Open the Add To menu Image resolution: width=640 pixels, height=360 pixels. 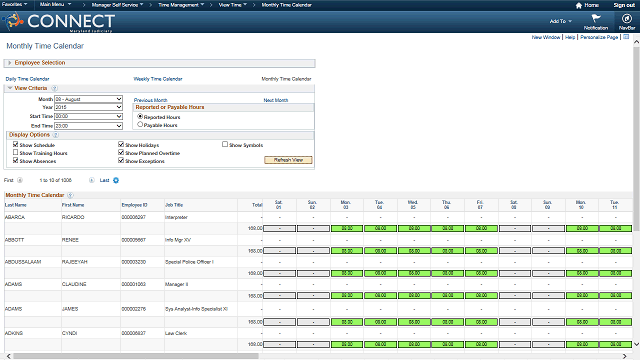[560, 21]
